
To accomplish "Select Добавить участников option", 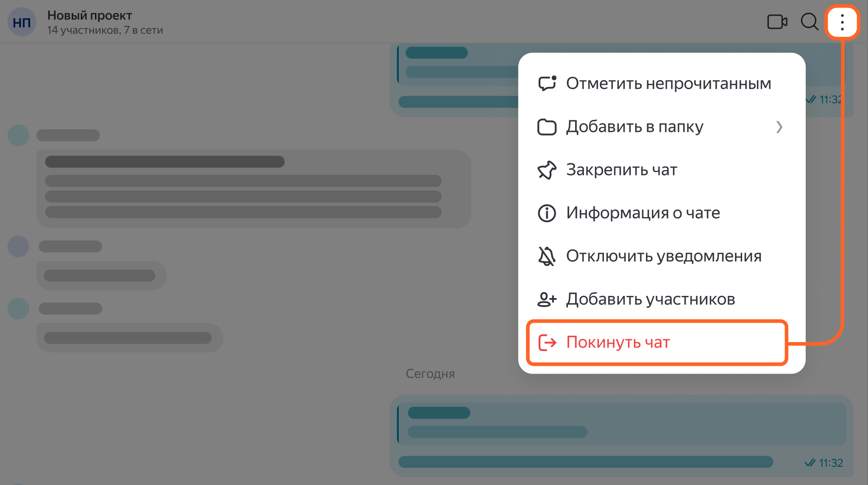I will pyautogui.click(x=651, y=299).
